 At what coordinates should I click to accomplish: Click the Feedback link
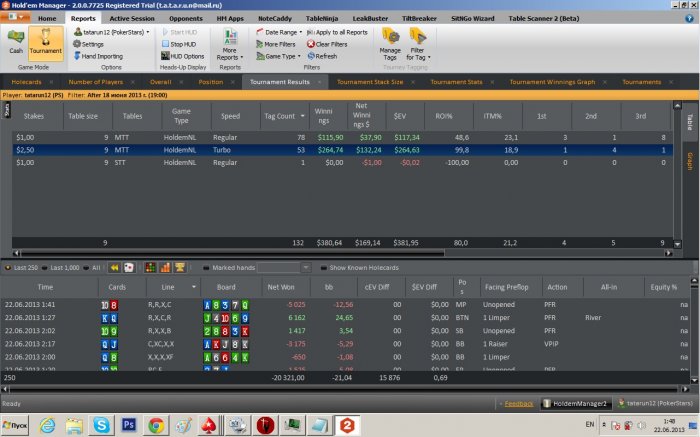tap(519, 403)
